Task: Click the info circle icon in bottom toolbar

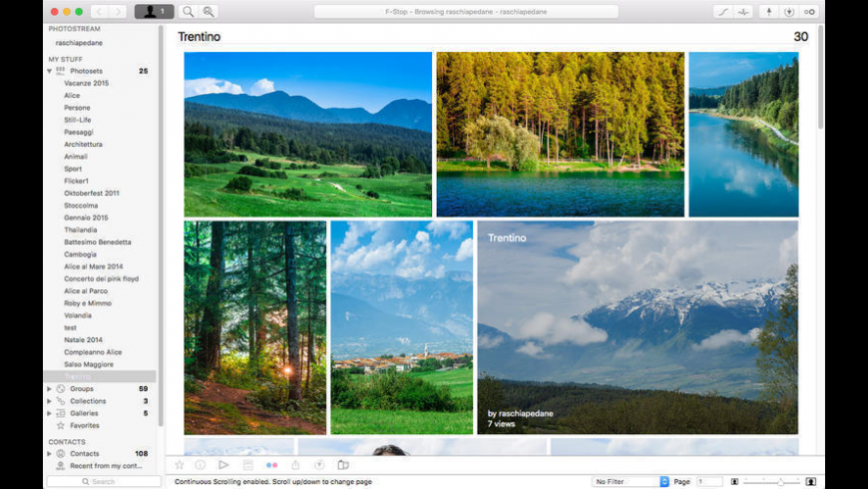Action: [201, 465]
